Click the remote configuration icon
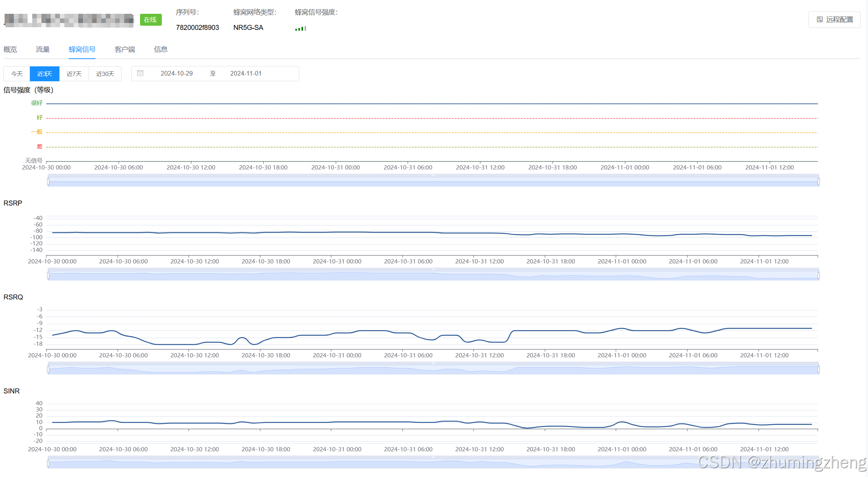 point(820,20)
